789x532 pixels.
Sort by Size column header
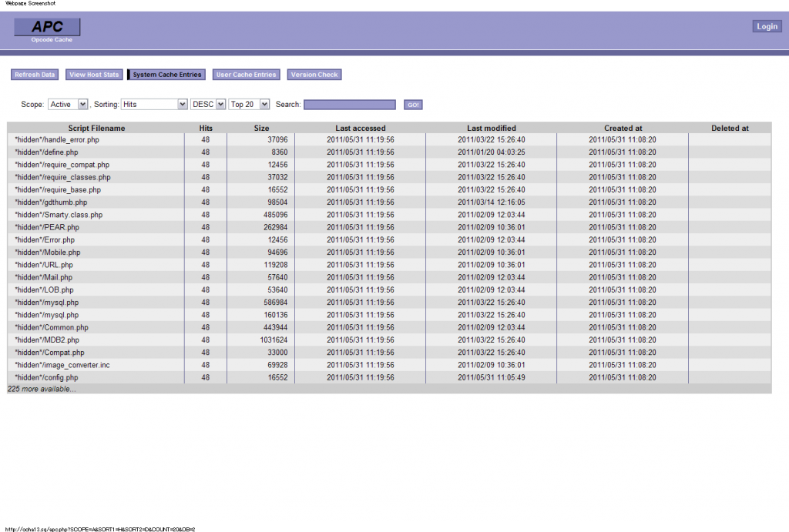261,129
